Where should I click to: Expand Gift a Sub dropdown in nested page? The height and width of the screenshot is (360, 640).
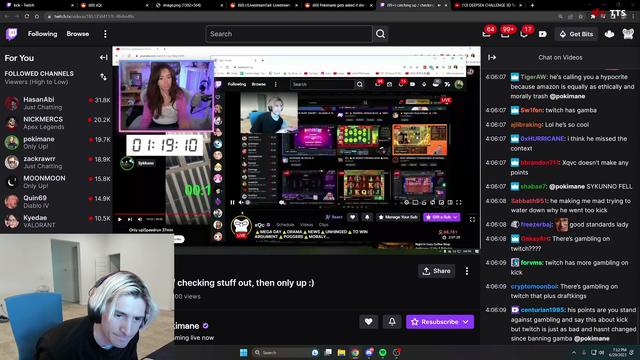456,217
